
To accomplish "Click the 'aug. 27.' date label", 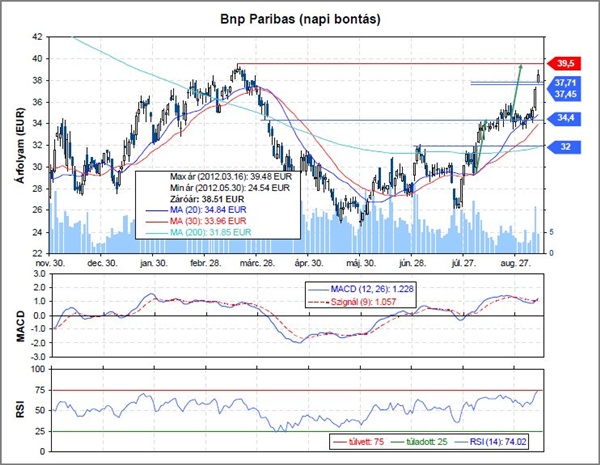I will (x=515, y=264).
